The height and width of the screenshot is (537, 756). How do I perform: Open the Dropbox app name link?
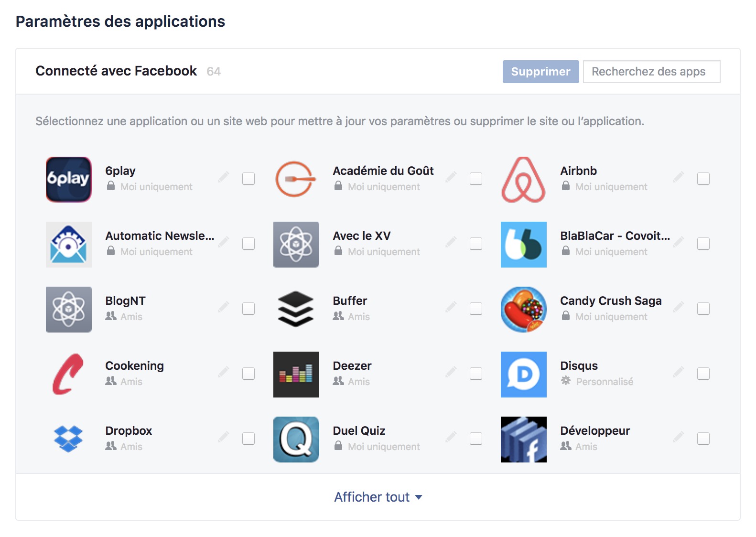129,431
